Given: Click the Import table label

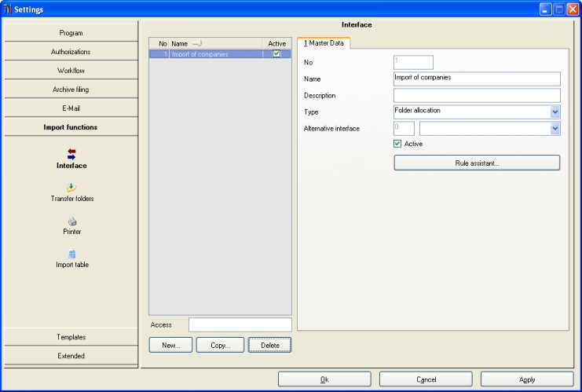Looking at the screenshot, I should (72, 265).
